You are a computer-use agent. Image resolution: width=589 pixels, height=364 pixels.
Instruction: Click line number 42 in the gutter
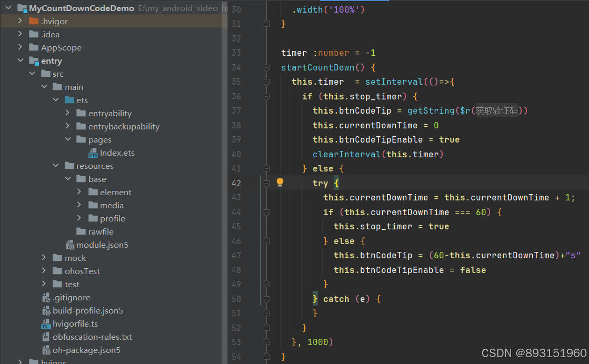tap(236, 183)
